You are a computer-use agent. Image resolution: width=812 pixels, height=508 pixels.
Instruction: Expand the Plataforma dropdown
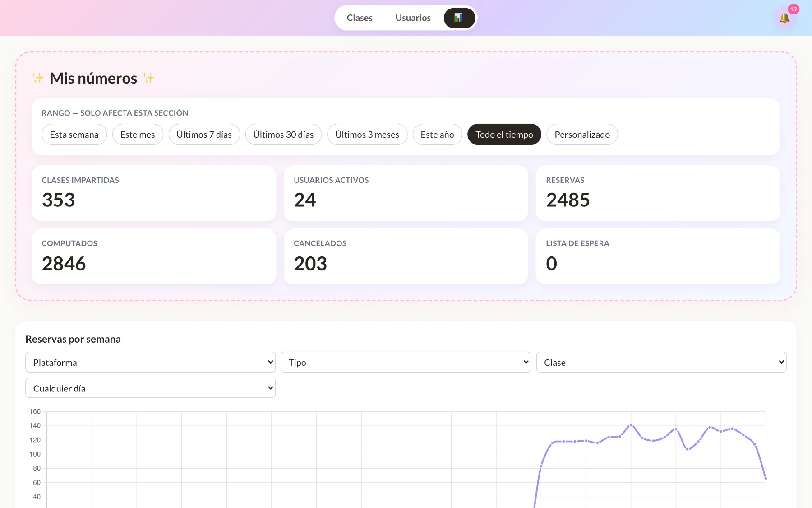click(151, 362)
